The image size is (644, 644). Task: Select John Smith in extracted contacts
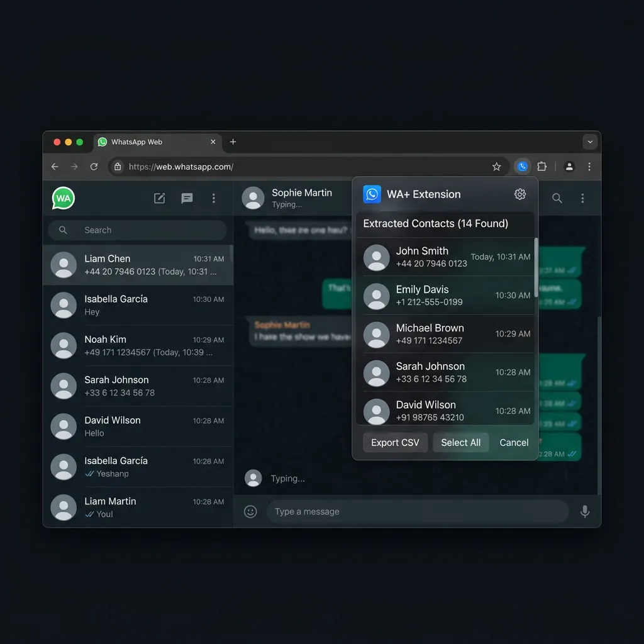pos(445,257)
